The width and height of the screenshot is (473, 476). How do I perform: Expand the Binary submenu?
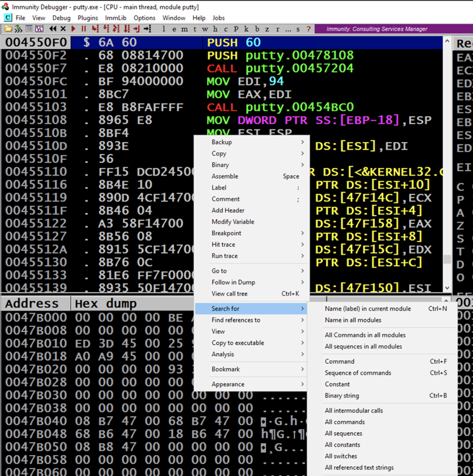[251, 165]
